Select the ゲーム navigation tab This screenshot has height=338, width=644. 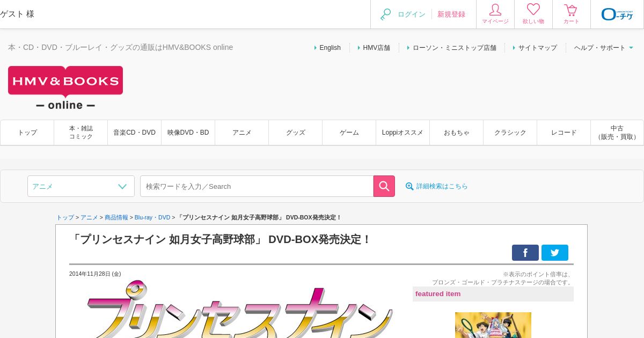pyautogui.click(x=349, y=133)
